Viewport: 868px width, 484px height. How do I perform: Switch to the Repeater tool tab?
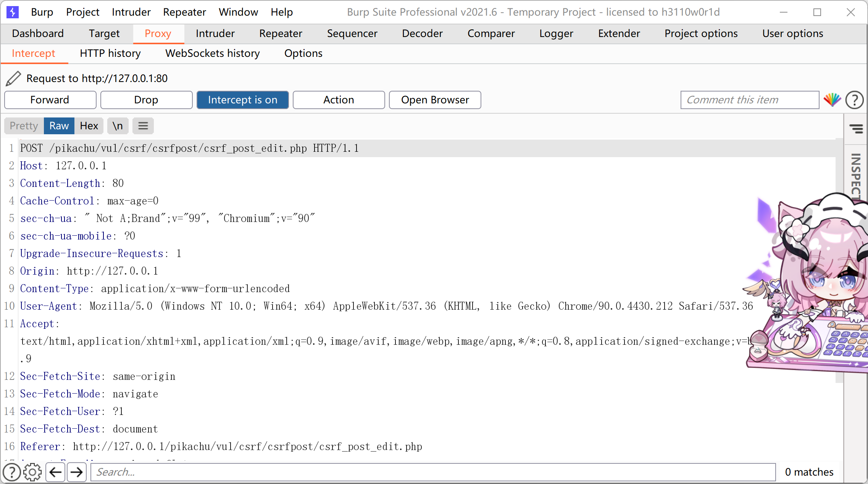point(281,34)
